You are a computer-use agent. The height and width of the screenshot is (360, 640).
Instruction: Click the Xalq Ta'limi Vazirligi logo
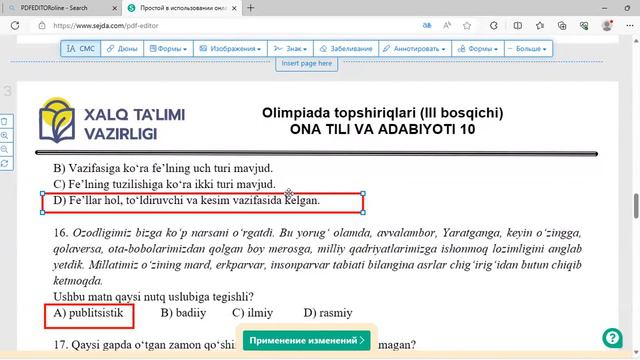point(112,121)
